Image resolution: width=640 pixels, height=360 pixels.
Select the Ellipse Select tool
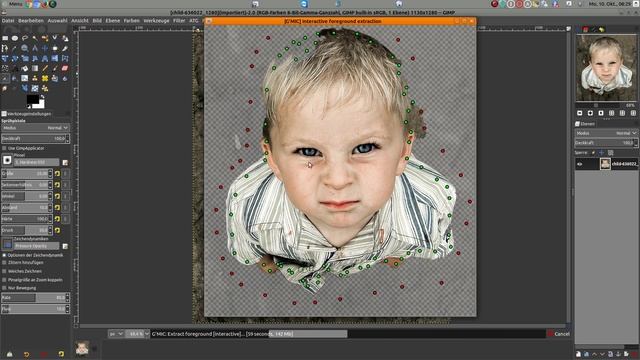[15, 38]
